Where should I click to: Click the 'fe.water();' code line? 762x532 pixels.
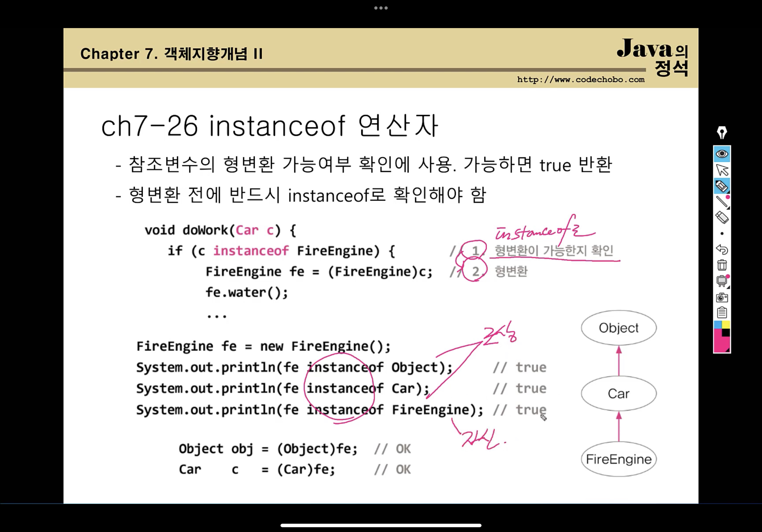click(247, 292)
